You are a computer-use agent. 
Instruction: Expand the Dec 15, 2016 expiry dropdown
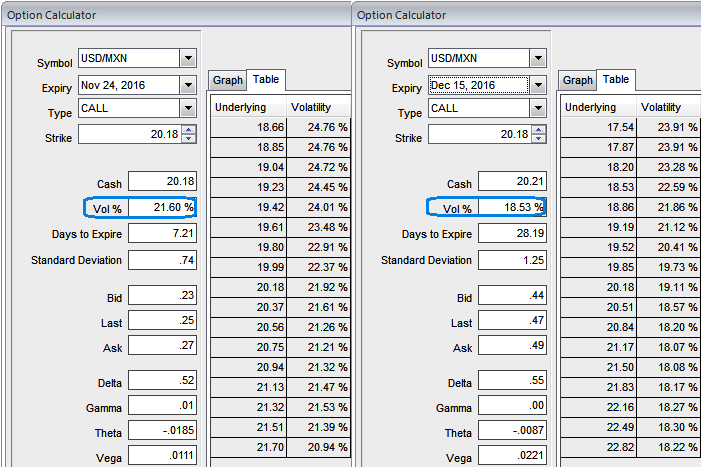538,85
